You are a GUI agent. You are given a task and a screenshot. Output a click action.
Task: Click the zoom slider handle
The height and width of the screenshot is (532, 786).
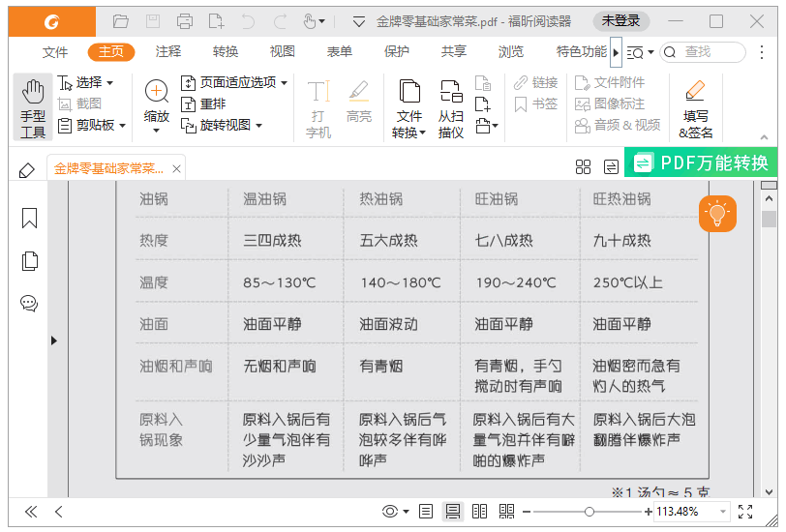589,512
